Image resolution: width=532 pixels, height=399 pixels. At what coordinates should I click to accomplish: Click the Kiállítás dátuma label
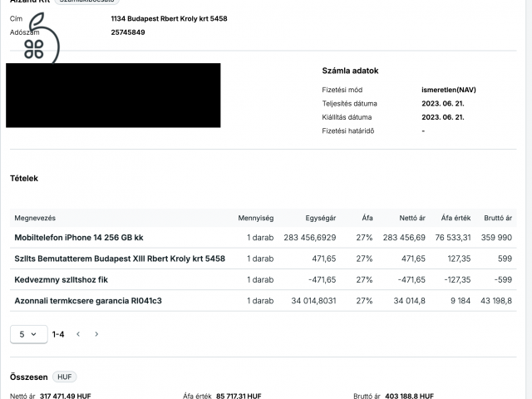(347, 117)
